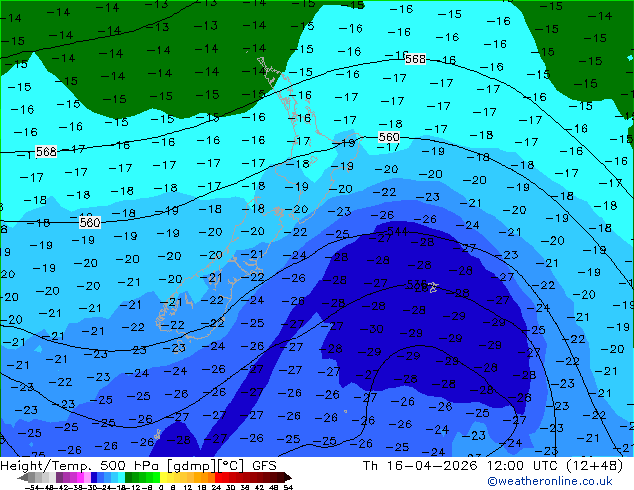Click the 560 contour label on the left side
Screen dimensions: 634x490
[90, 222]
